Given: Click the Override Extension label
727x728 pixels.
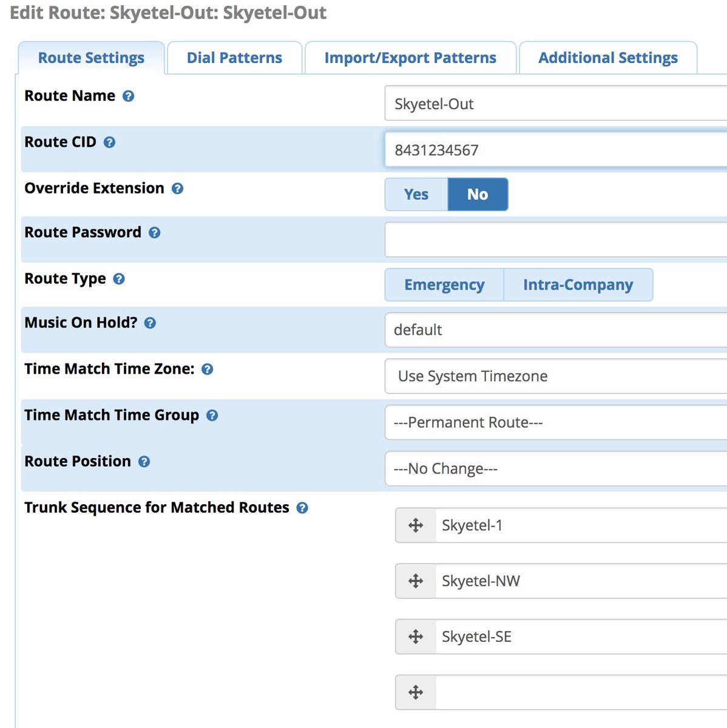Looking at the screenshot, I should 94,188.
